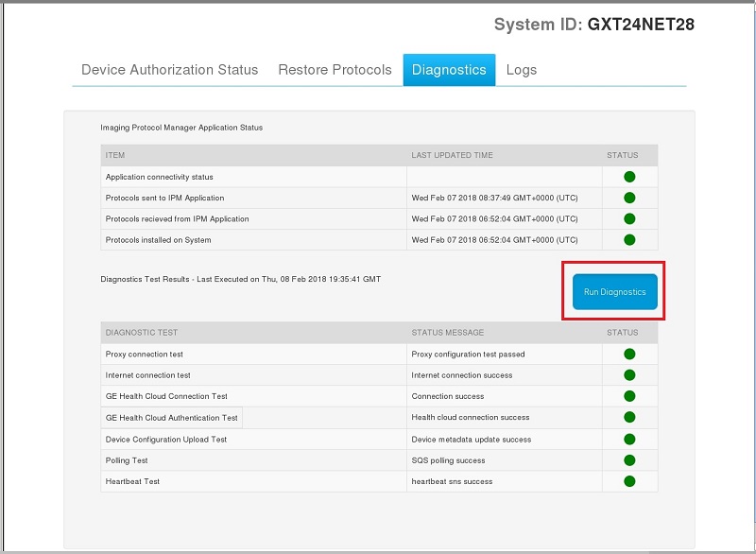This screenshot has width=756, height=554.
Task: Click green status icon for Proxy connection test
Action: point(629,355)
